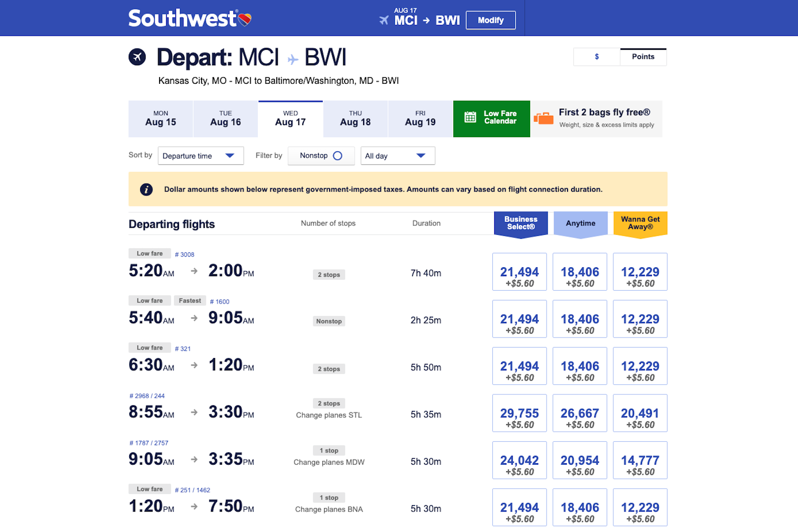Click the 1 stop badge above Change planes MDW
The height and width of the screenshot is (532, 798).
click(x=329, y=451)
